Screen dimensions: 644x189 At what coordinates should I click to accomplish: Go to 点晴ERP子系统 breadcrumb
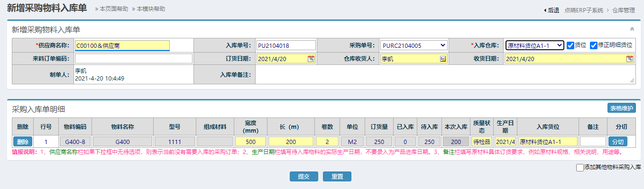584,10
